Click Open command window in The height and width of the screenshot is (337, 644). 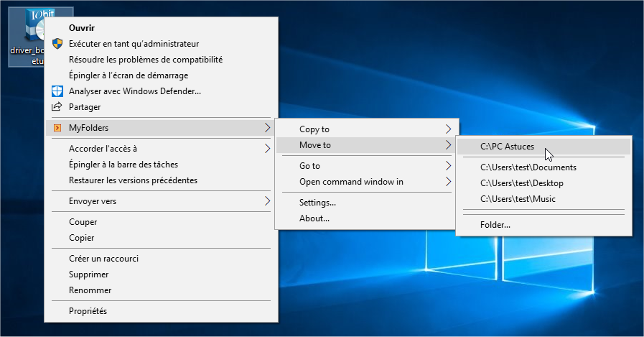pos(351,182)
